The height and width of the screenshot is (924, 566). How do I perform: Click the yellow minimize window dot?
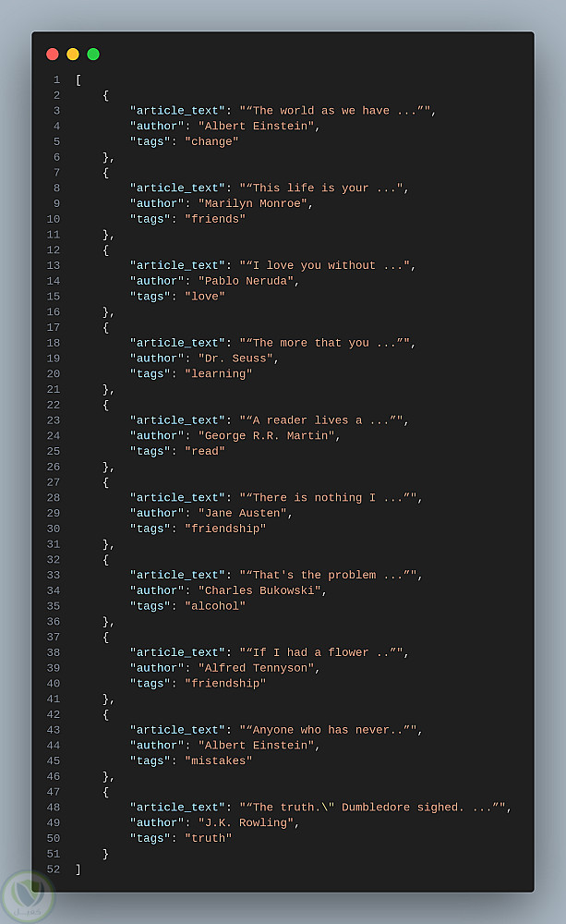click(x=73, y=55)
